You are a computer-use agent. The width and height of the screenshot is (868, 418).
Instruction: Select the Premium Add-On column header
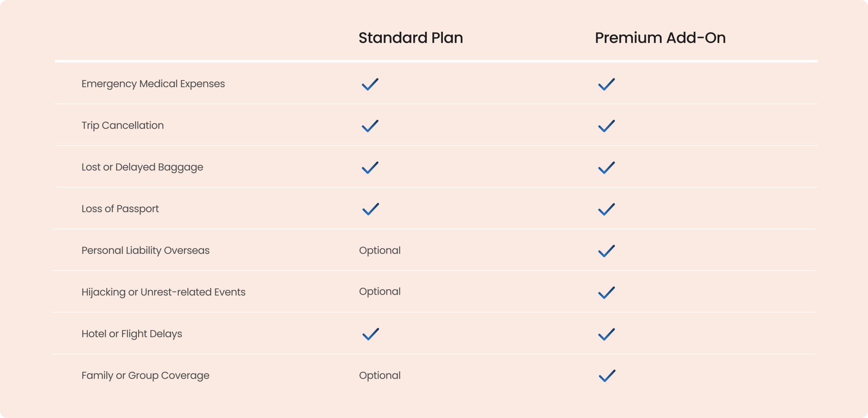(660, 38)
